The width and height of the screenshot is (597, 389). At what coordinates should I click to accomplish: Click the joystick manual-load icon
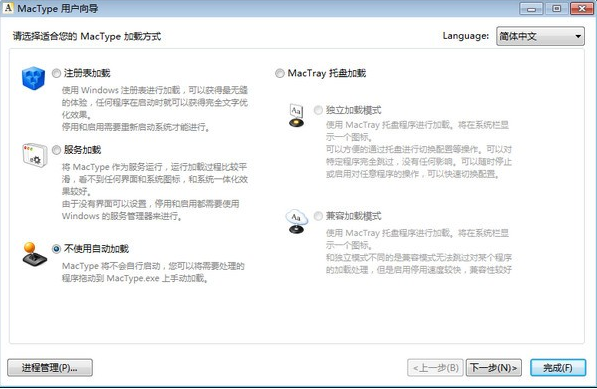(x=34, y=254)
